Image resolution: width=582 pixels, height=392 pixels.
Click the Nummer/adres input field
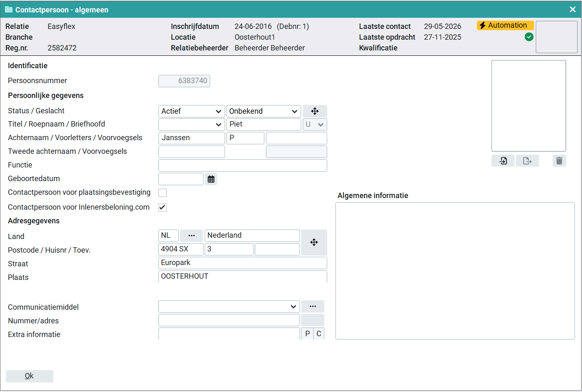229,320
